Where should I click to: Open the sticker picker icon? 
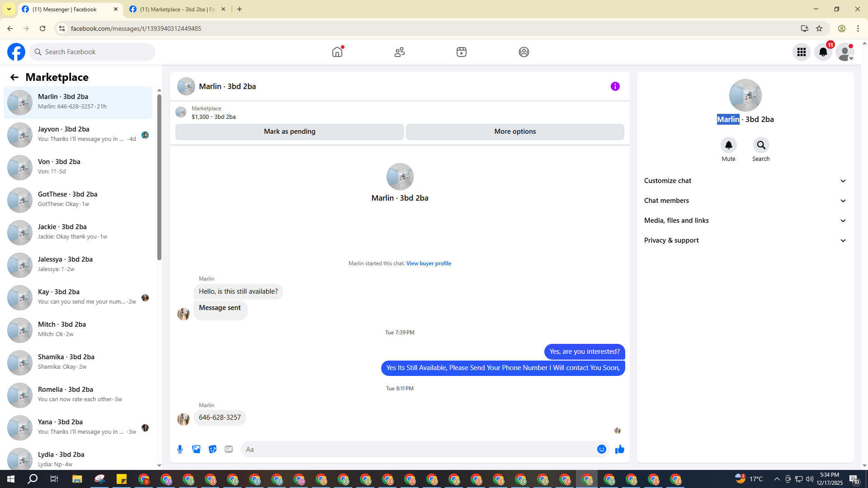point(212,449)
